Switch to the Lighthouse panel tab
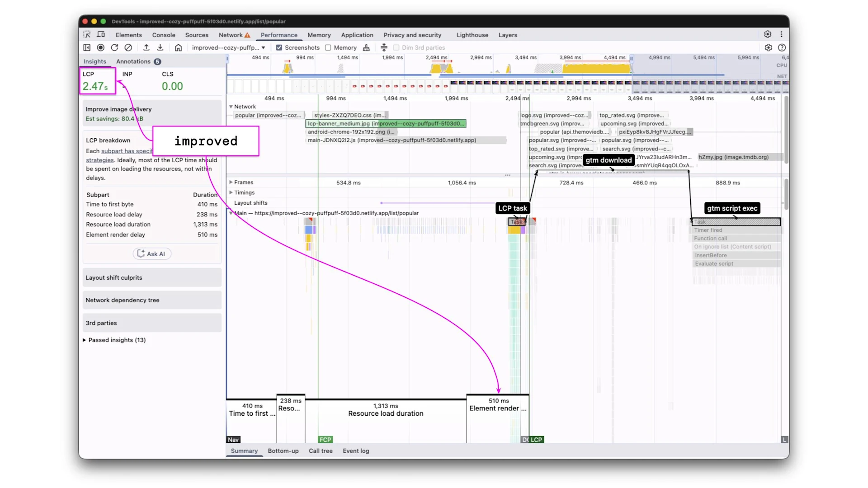Viewport: 868px width, 488px height. coord(472,35)
